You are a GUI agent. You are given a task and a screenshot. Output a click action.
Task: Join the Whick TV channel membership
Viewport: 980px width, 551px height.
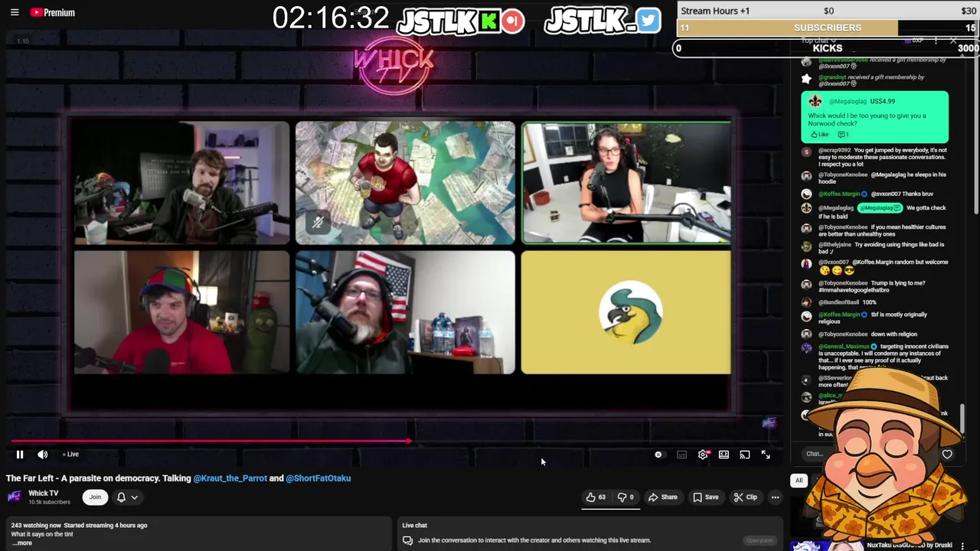(95, 497)
